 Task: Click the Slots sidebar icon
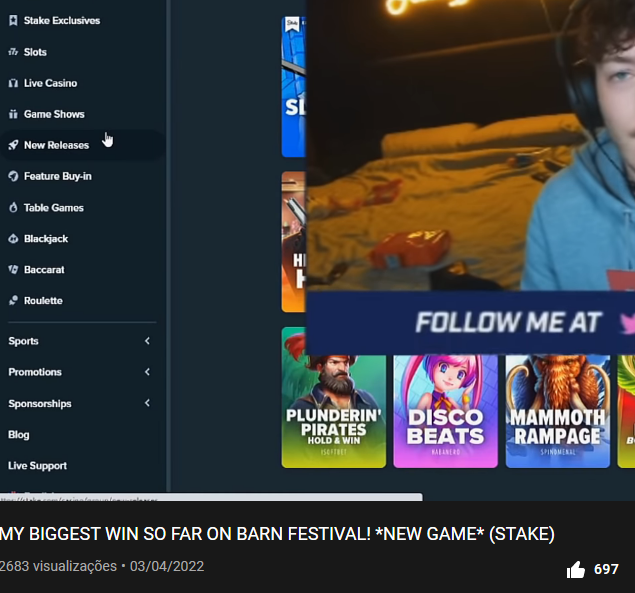tap(13, 52)
